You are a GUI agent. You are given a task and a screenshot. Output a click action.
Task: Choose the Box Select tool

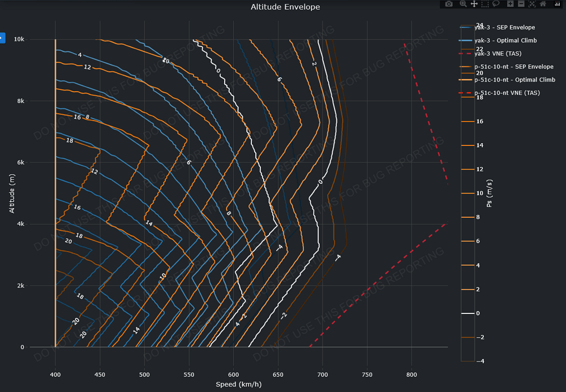tap(484, 4)
